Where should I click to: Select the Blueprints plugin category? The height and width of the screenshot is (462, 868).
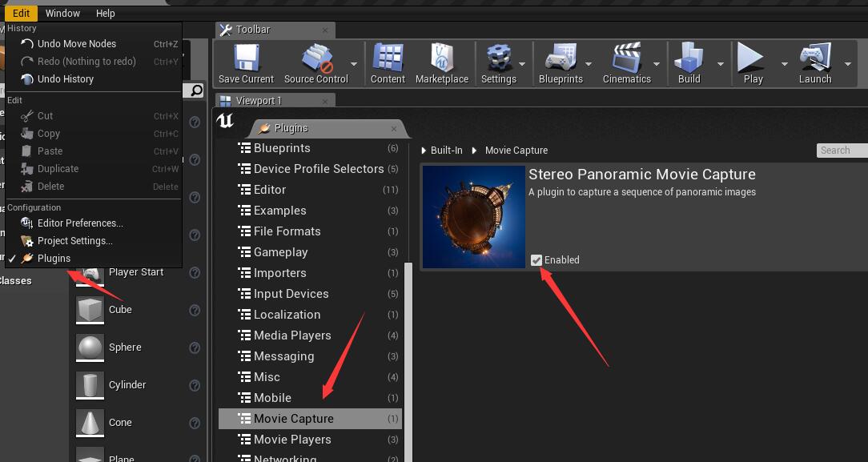point(310,148)
